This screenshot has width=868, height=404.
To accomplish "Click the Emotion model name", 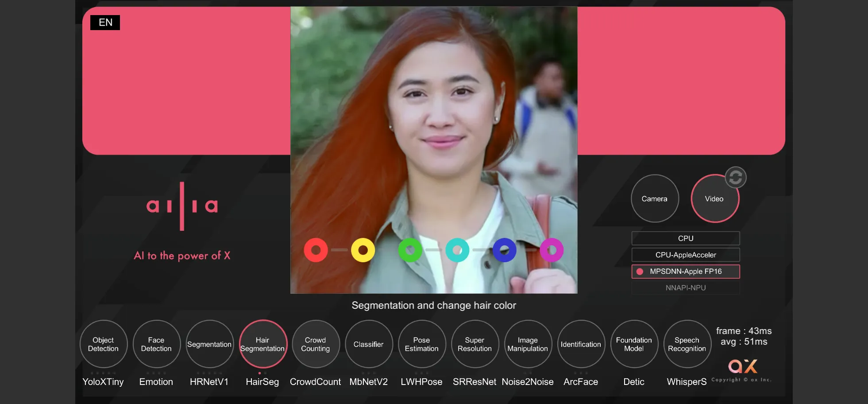I will (x=156, y=382).
